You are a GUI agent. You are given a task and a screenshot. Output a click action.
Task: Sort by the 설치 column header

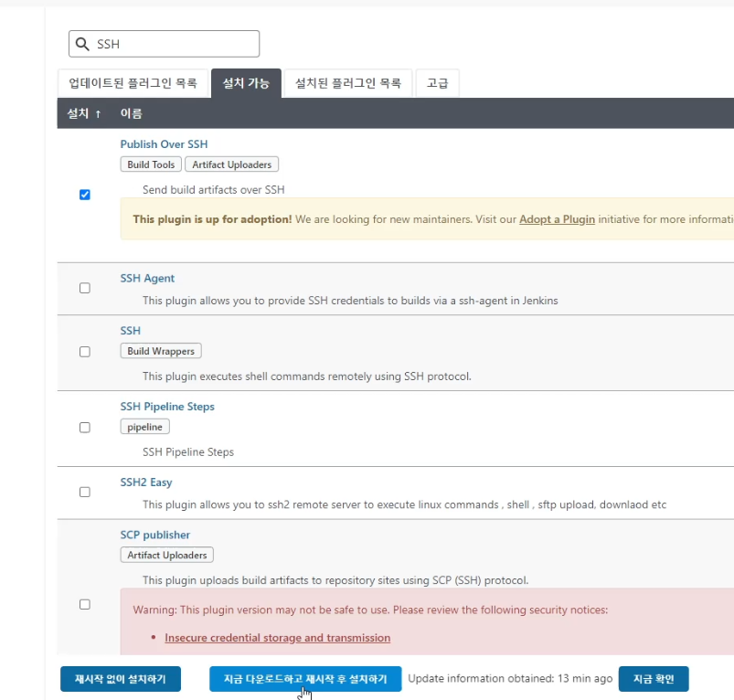pos(84,113)
